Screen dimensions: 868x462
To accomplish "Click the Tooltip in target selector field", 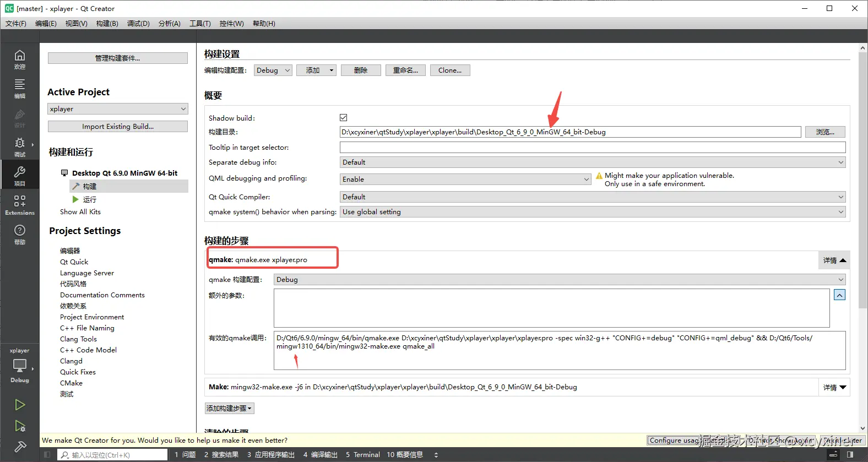I will coord(593,148).
